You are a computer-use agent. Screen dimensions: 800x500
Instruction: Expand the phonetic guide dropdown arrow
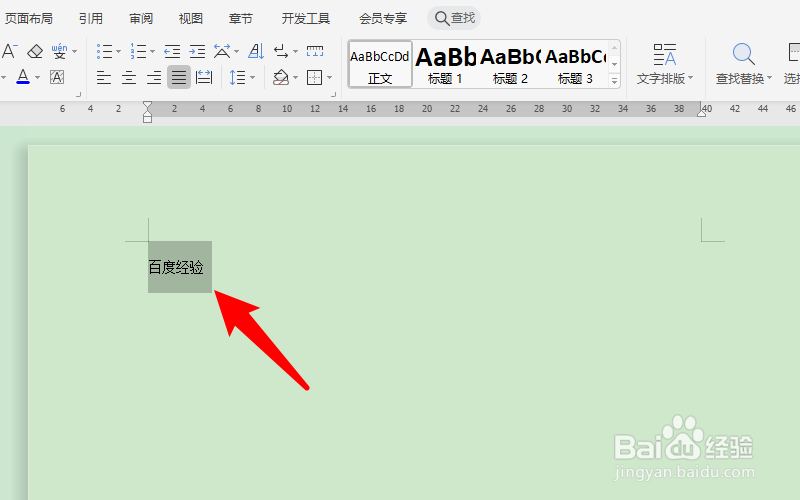pos(75,51)
